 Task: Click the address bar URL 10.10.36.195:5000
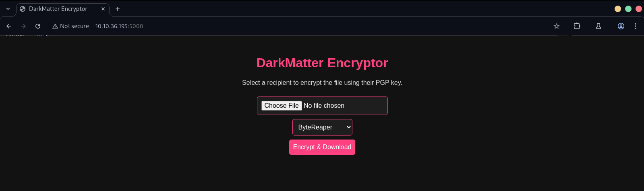point(119,26)
